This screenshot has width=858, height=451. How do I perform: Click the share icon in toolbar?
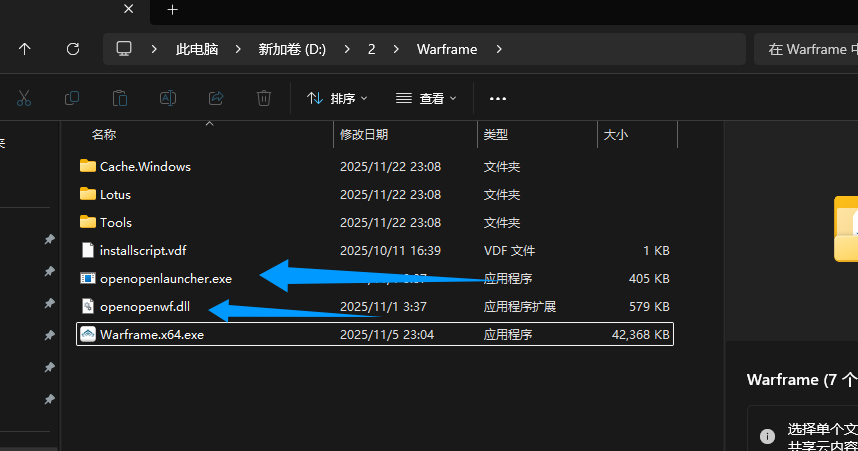[x=216, y=98]
